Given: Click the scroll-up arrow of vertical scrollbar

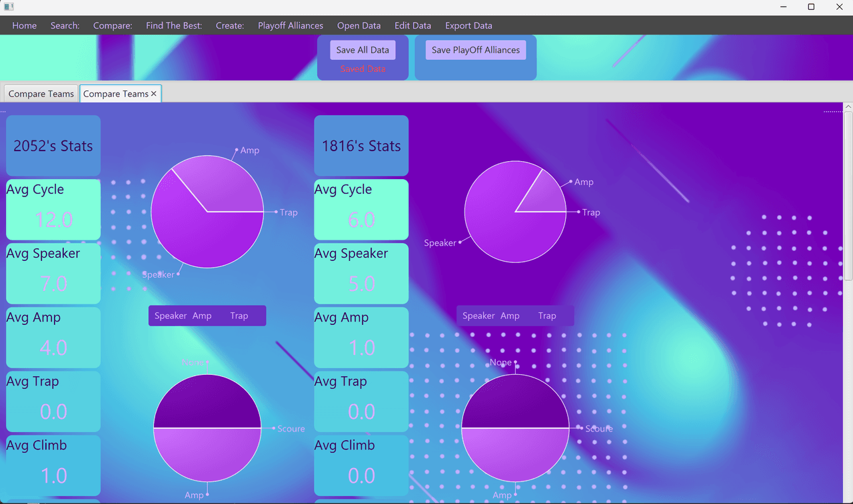Looking at the screenshot, I should (848, 107).
